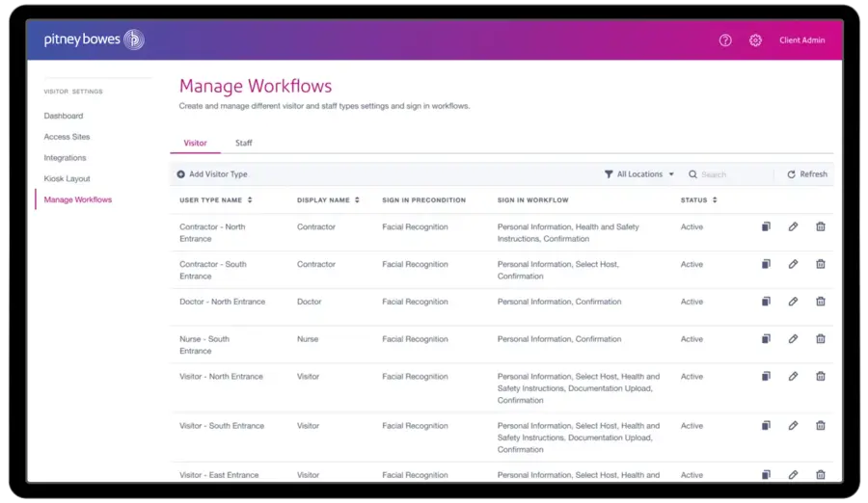Click the Pitney Bowes logo
This screenshot has width=868, height=503.
(94, 40)
